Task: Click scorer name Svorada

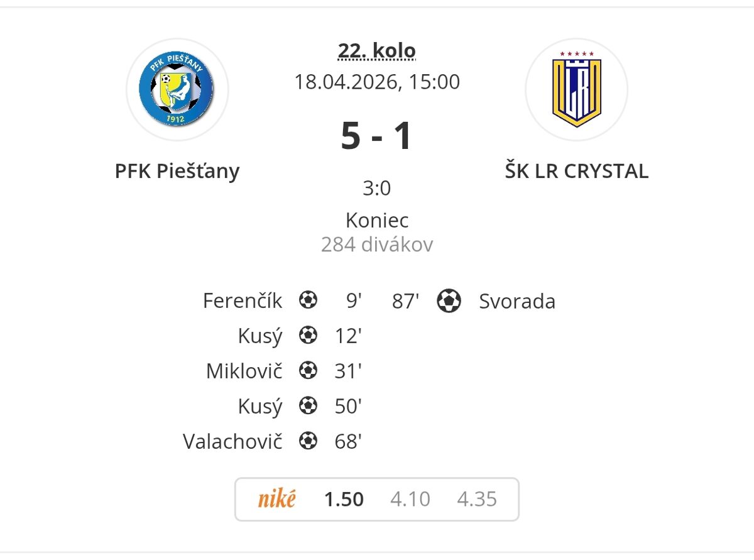Action: 517,301
